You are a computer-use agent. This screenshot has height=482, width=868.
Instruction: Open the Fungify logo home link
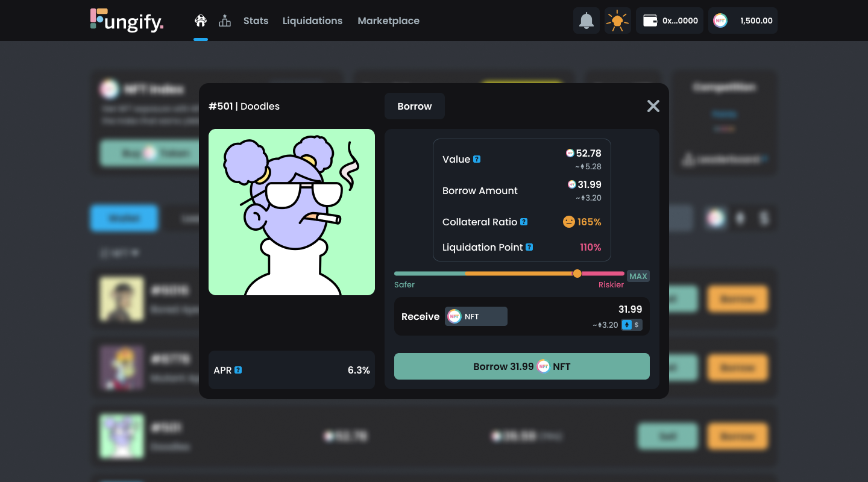point(127,20)
